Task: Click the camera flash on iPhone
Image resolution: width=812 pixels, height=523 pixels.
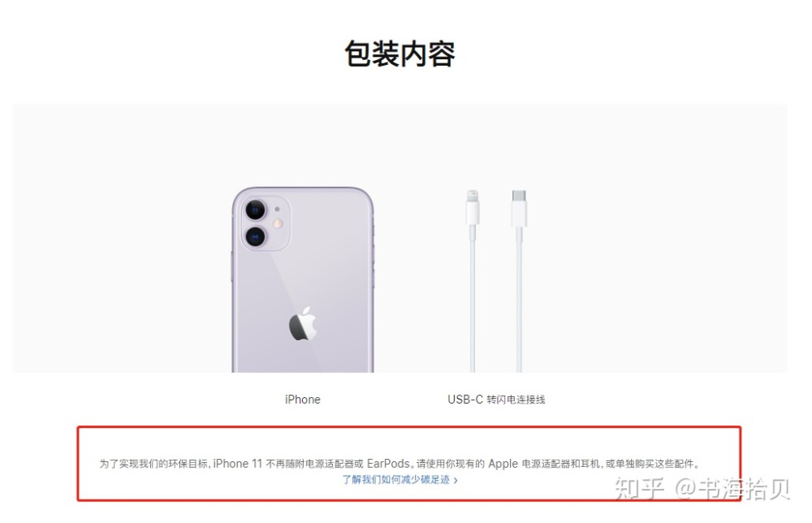Action: click(278, 223)
